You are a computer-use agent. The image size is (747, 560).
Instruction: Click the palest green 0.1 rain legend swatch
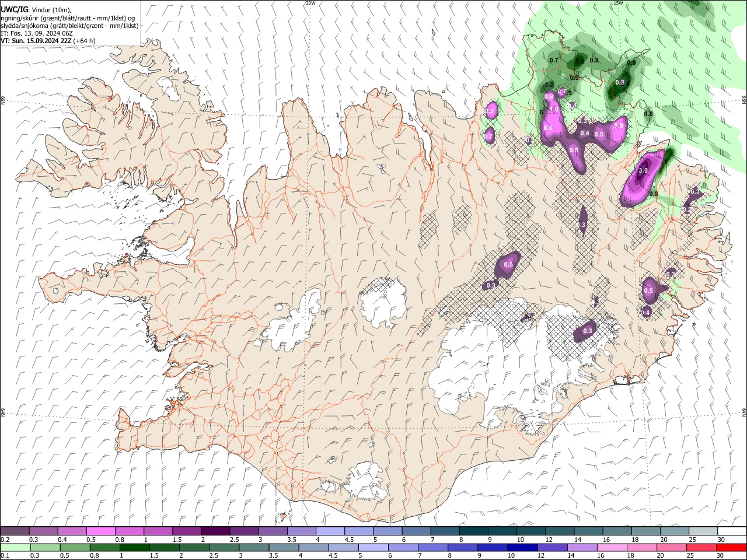(15, 547)
